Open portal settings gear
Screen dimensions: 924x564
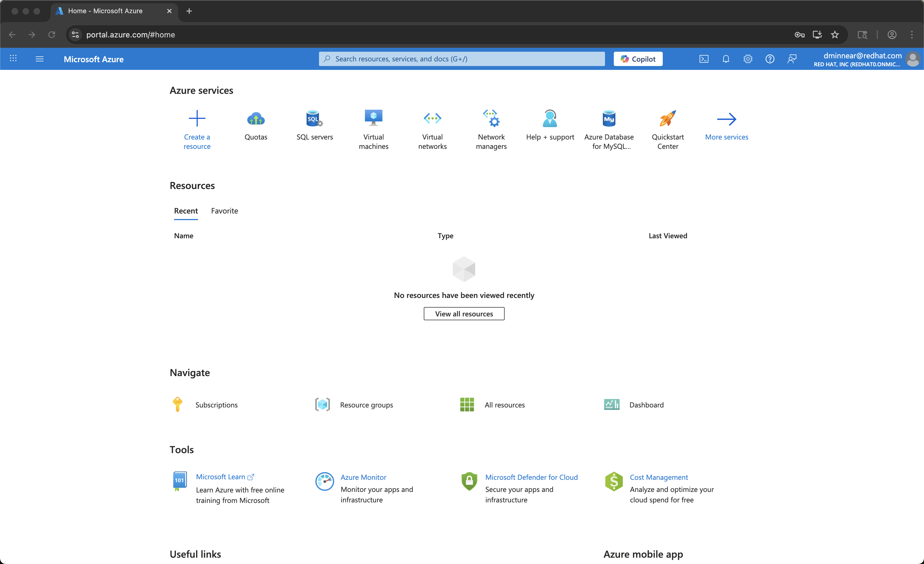point(748,59)
